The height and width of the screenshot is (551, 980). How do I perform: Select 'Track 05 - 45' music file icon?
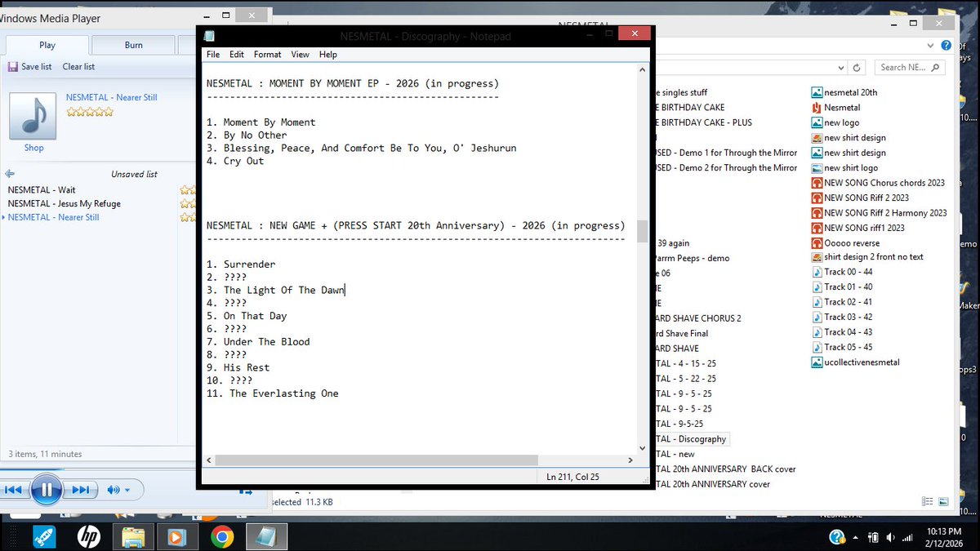coord(817,347)
